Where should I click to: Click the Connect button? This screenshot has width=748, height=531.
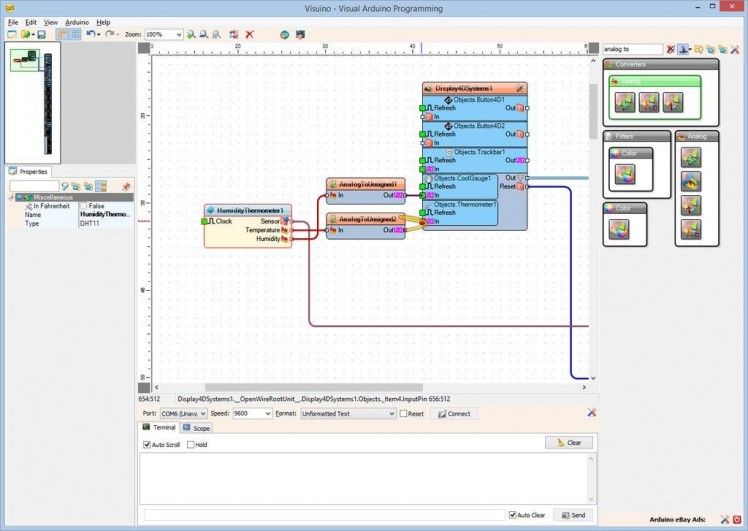(454, 413)
